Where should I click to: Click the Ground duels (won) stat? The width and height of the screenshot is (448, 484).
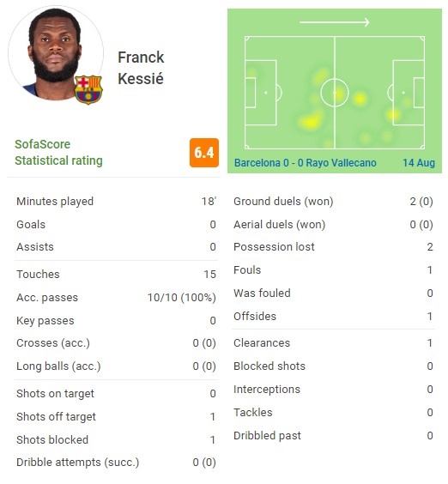point(333,202)
